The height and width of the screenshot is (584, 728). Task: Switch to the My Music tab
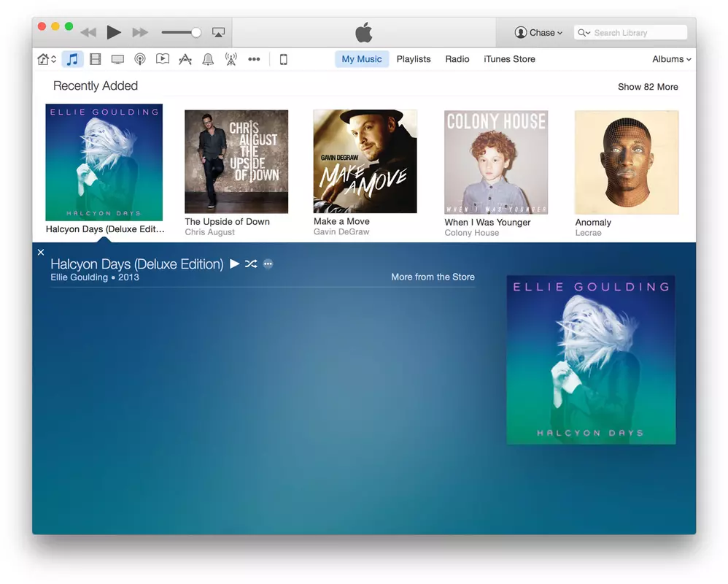tap(362, 59)
